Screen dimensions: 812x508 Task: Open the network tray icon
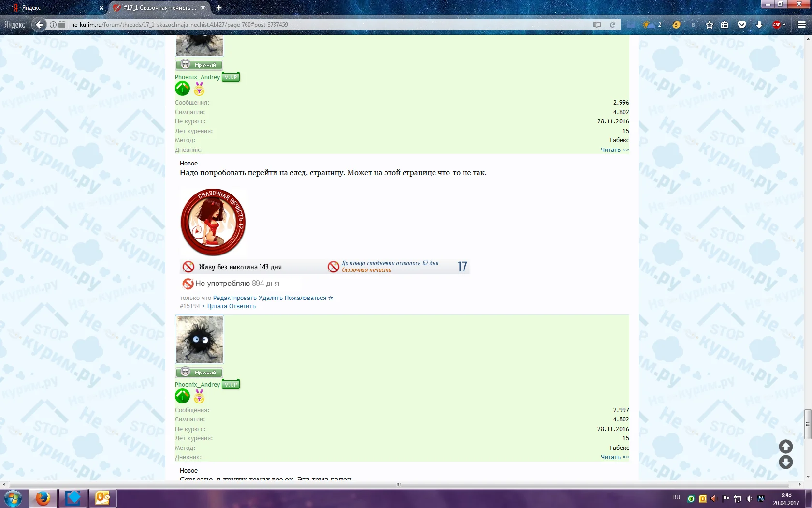coord(738,499)
